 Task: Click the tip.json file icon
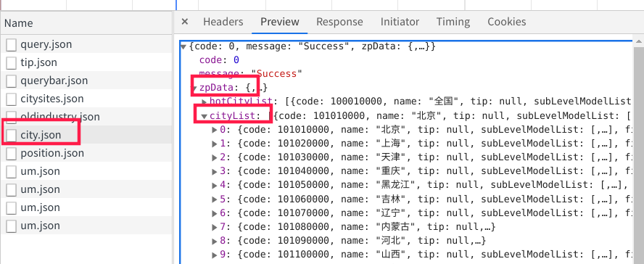[12, 63]
